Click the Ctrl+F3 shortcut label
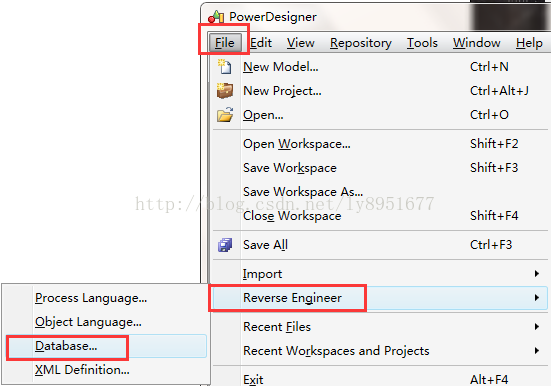 coord(491,245)
